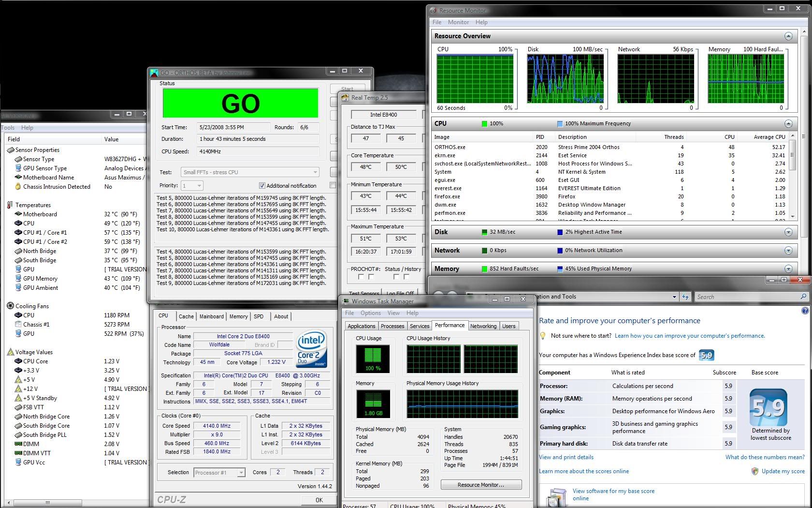The height and width of the screenshot is (508, 812).
Task: Sort processes by the Average CPU column header
Action: 769,137
